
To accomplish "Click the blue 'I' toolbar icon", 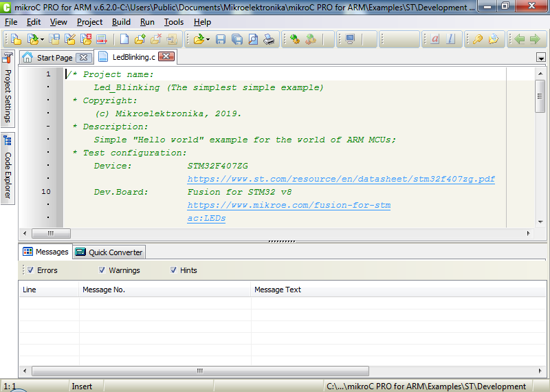I will click(451, 39).
